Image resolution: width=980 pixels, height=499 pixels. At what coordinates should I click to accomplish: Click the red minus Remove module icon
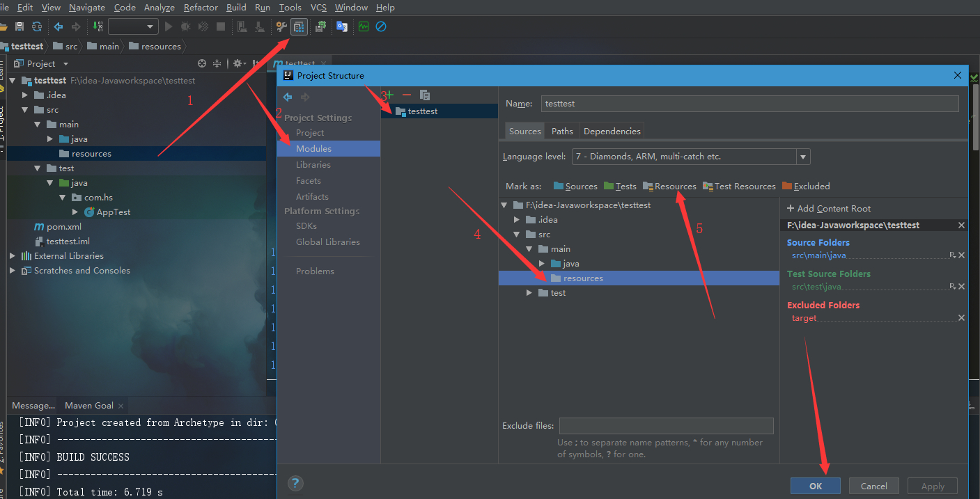(x=407, y=95)
